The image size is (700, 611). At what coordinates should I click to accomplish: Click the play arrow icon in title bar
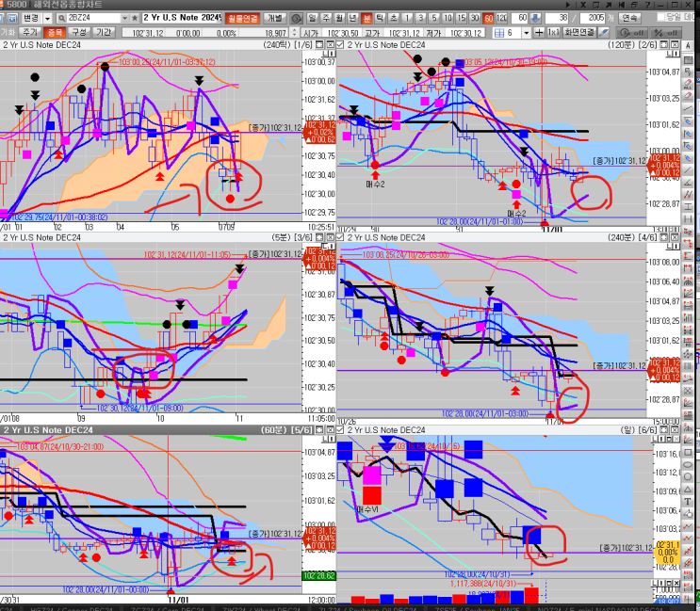[568, 5]
